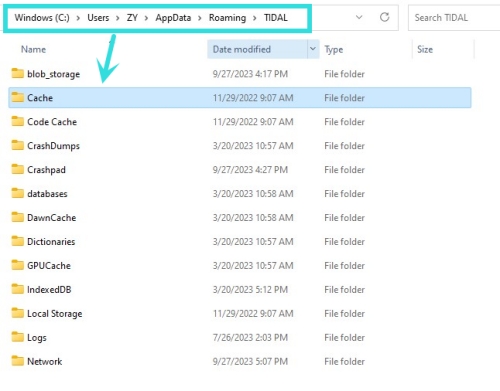Click date 9/27/2023 5:07 PM
The image size is (500, 391).
tap(250, 362)
